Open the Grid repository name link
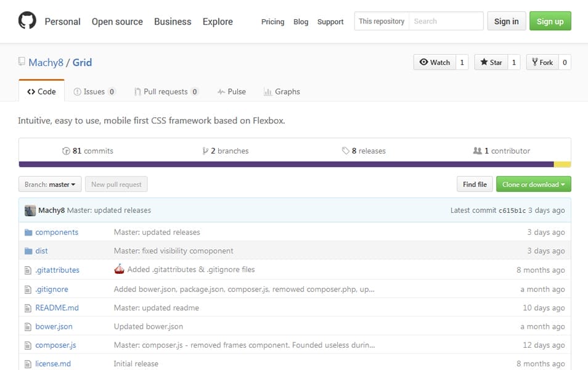This screenshot has width=588, height=370. (82, 62)
